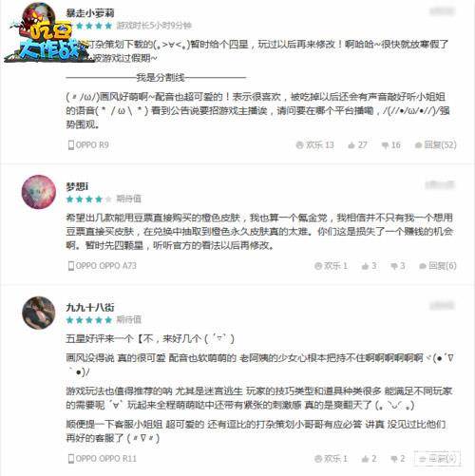Click thumbs-up icon on 九九十八街 review

click(x=365, y=459)
